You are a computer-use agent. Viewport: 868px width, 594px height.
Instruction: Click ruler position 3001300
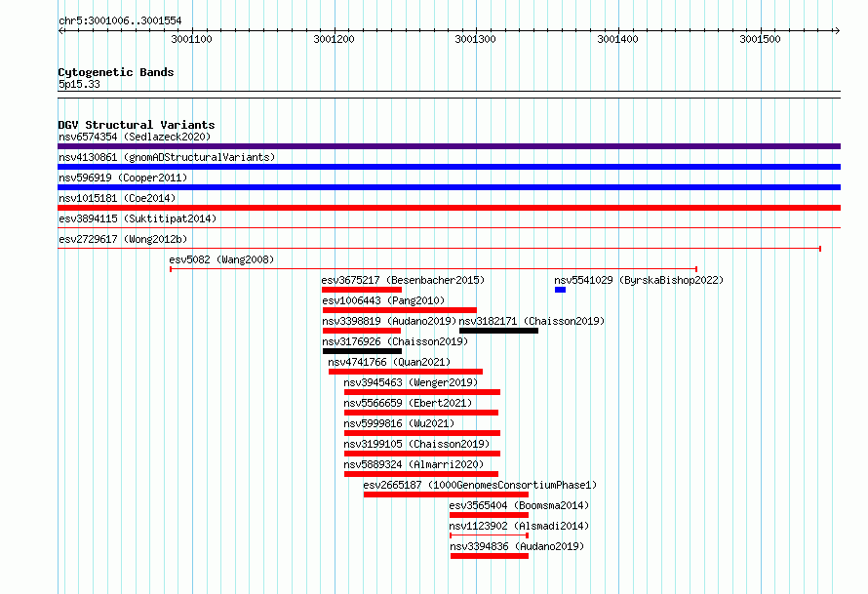476,39
